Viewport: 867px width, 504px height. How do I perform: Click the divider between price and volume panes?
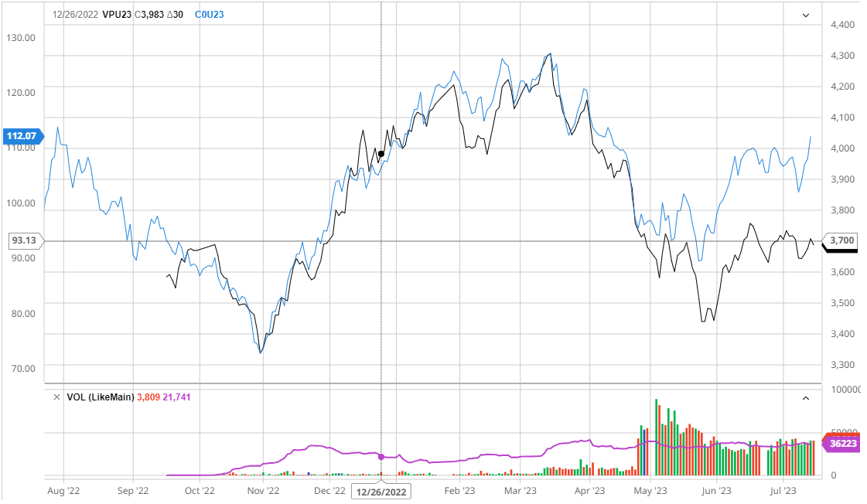(x=433, y=383)
